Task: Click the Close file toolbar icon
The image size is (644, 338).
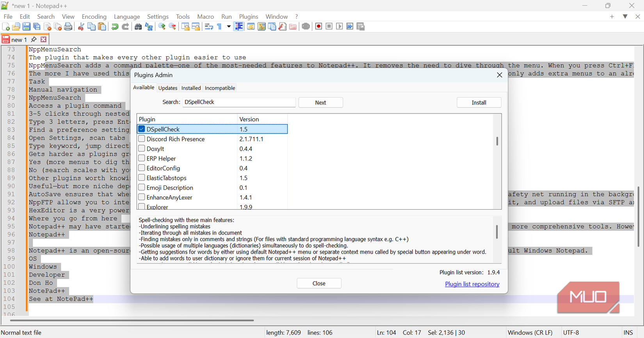Action: pos(48,27)
